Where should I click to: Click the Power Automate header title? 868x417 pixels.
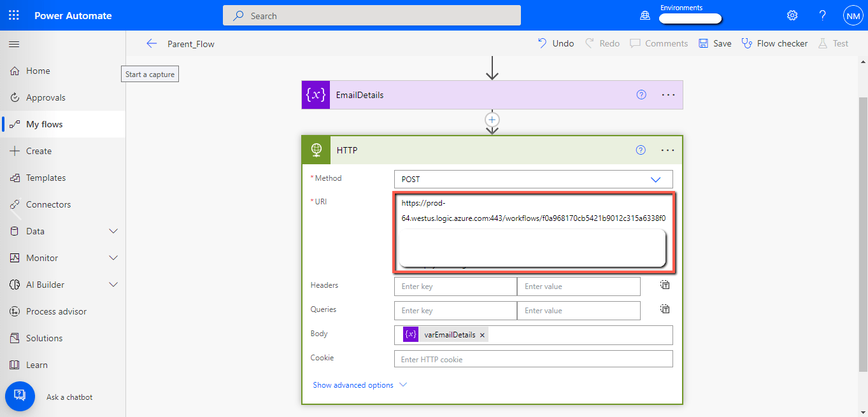(x=73, y=15)
